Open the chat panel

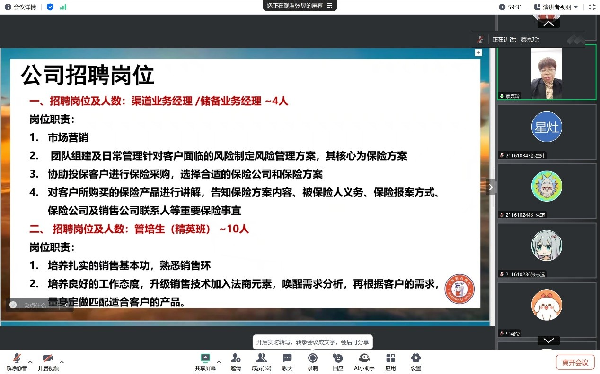pos(287,361)
